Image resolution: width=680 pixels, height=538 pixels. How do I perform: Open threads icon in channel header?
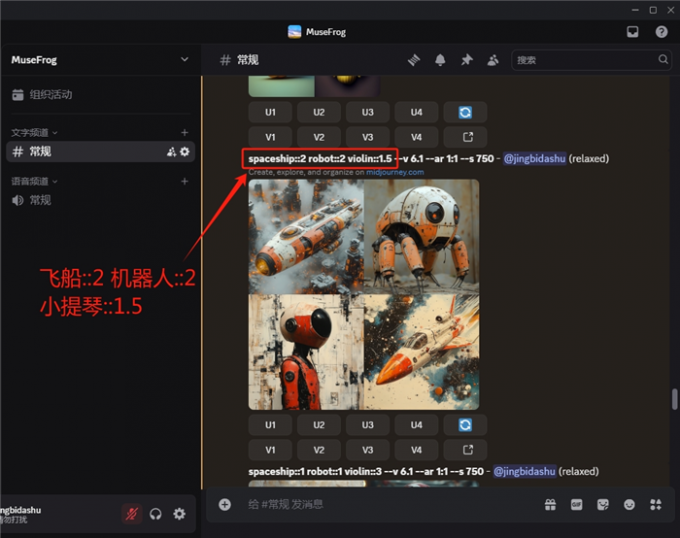pyautogui.click(x=414, y=60)
